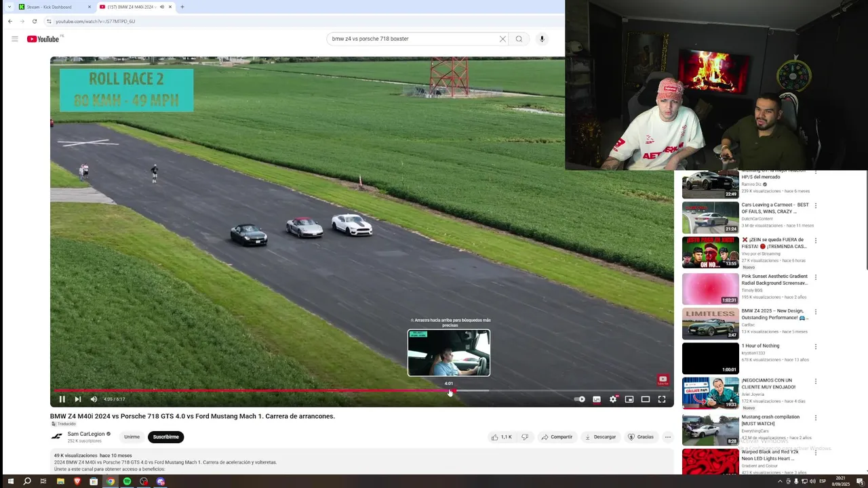
Task: Click the in-video subscribe watermark
Action: 663,380
